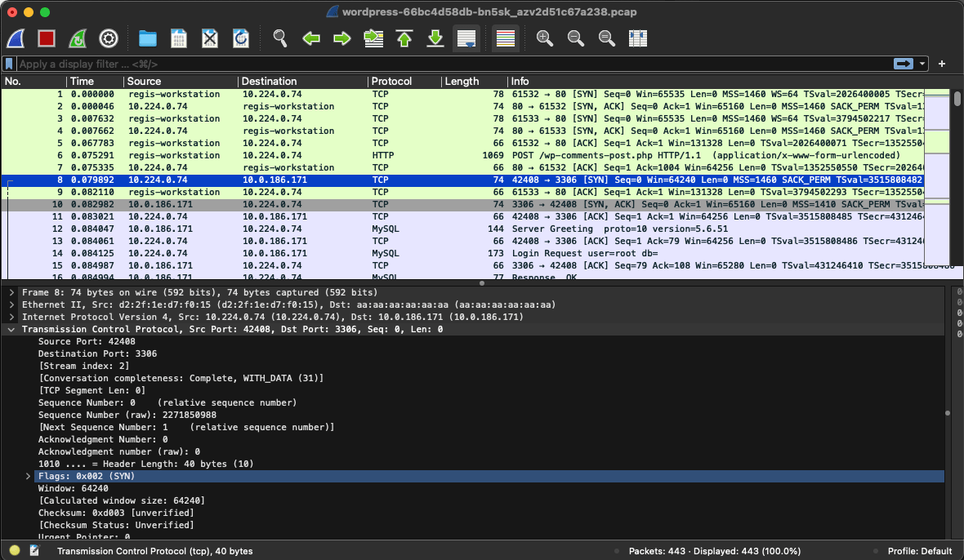Start capture with the shark fin icon

16,38
